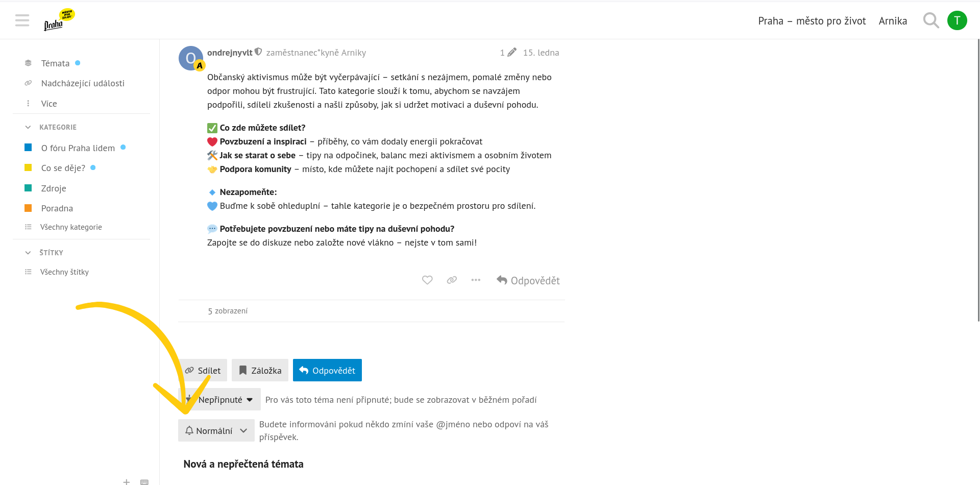The image size is (980, 485).
Task: Open Nadcházející události sidebar item
Action: pos(83,83)
